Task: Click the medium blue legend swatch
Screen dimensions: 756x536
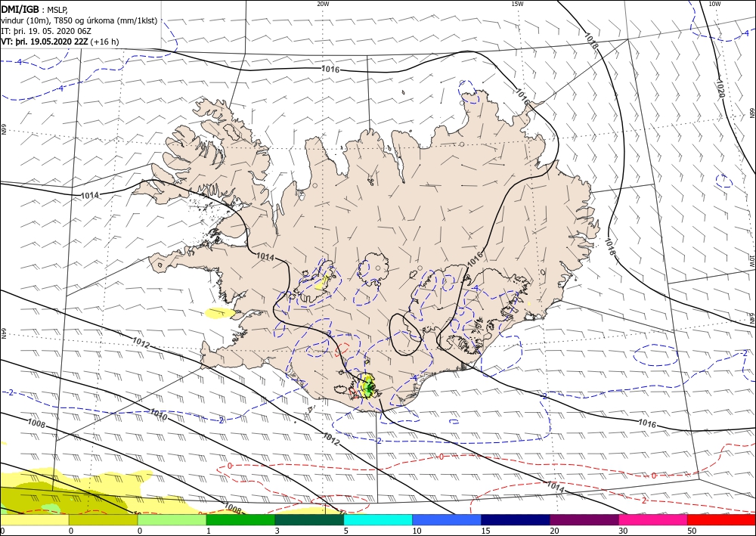Action: point(447,519)
